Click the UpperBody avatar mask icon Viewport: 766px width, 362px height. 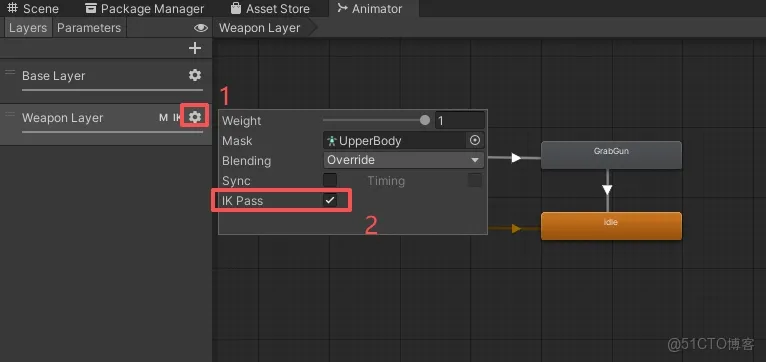[332, 141]
